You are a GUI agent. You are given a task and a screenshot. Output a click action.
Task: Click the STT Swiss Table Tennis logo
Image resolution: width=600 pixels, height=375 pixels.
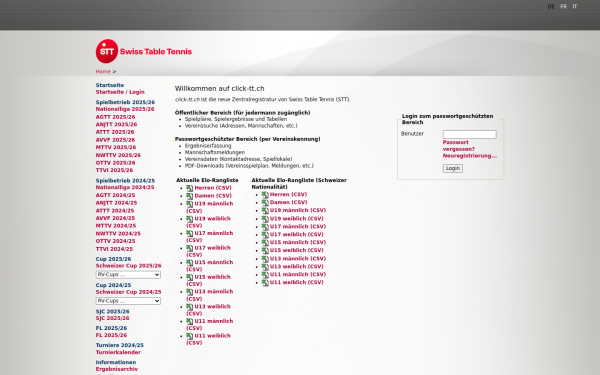pyautogui.click(x=144, y=51)
